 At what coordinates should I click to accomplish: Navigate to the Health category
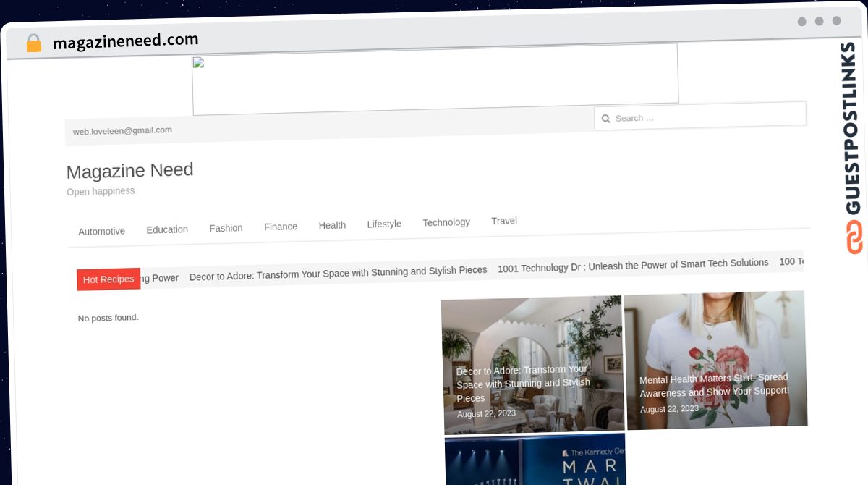pos(332,225)
